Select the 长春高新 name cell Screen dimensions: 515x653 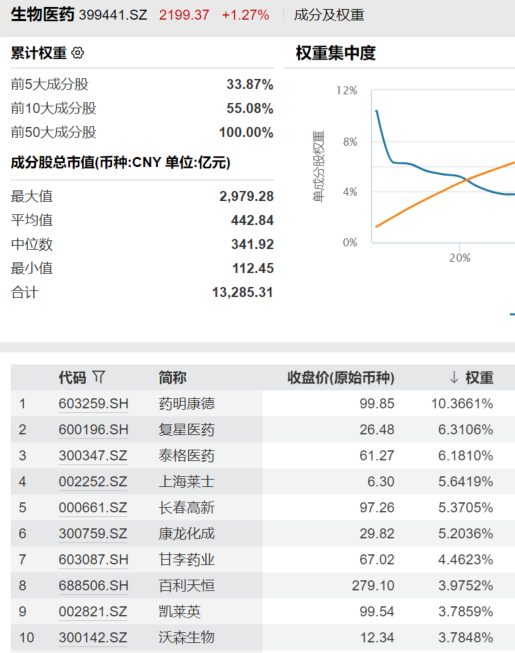(187, 508)
